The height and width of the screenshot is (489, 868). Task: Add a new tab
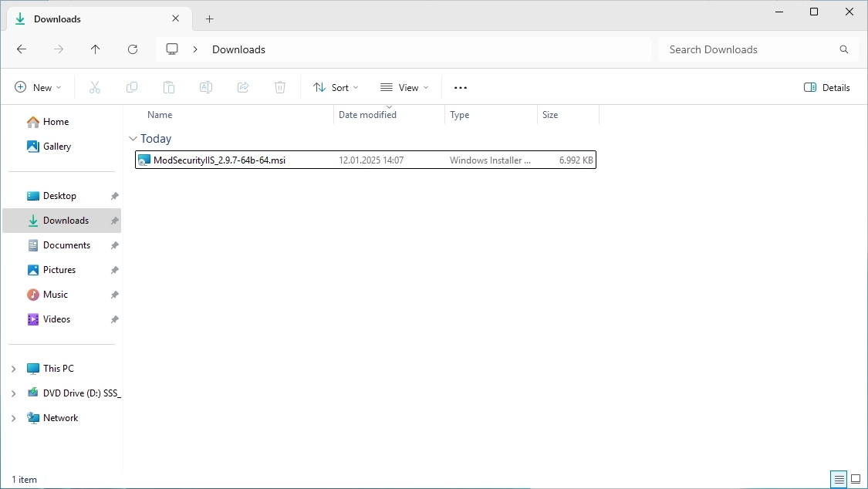coord(209,19)
